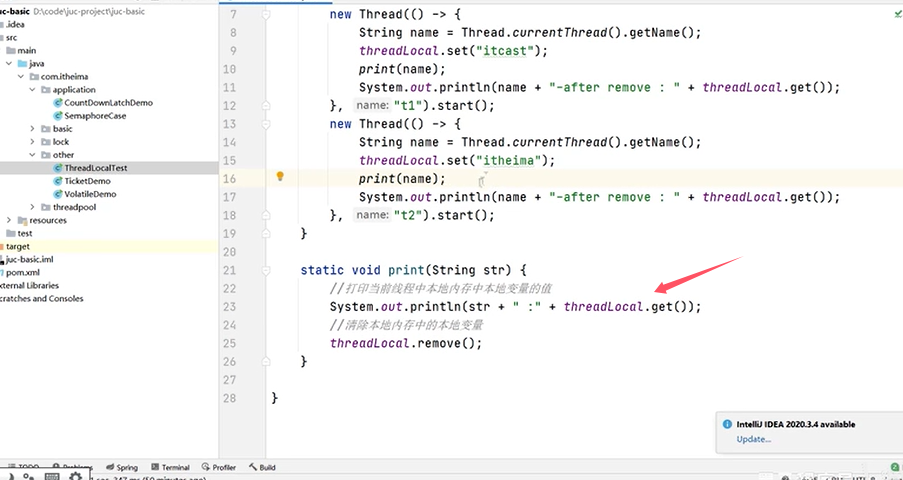Viewport: 903px width, 480px height.
Task: Select VolatileDemo in the project tree
Action: pyautogui.click(x=90, y=194)
